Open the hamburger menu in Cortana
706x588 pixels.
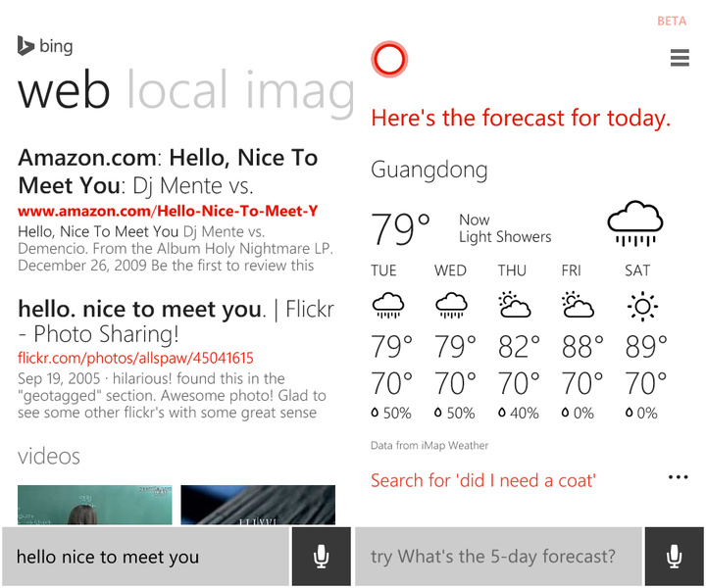pos(680,58)
